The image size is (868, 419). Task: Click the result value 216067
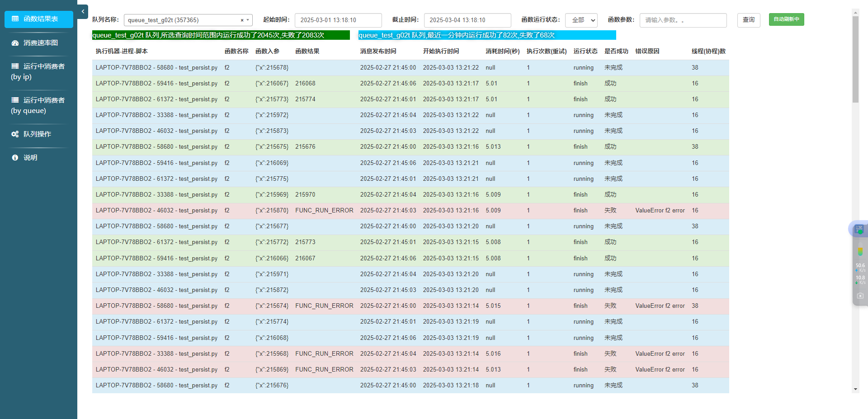pyautogui.click(x=305, y=259)
